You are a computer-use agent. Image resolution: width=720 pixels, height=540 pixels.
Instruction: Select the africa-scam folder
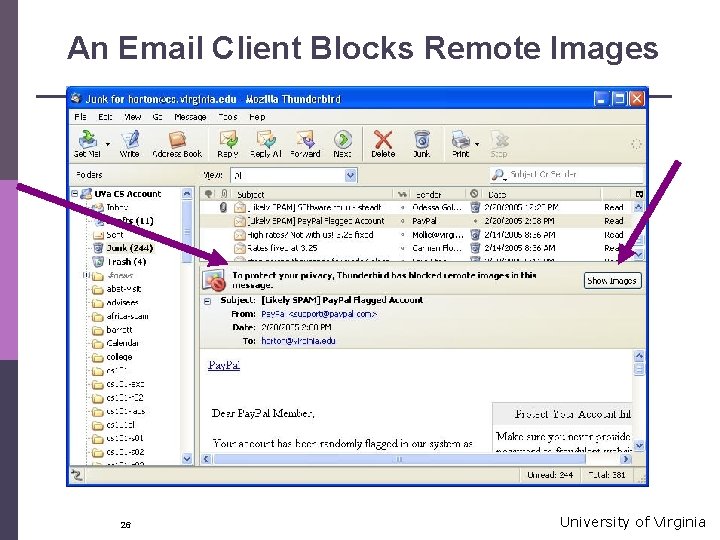(x=127, y=316)
